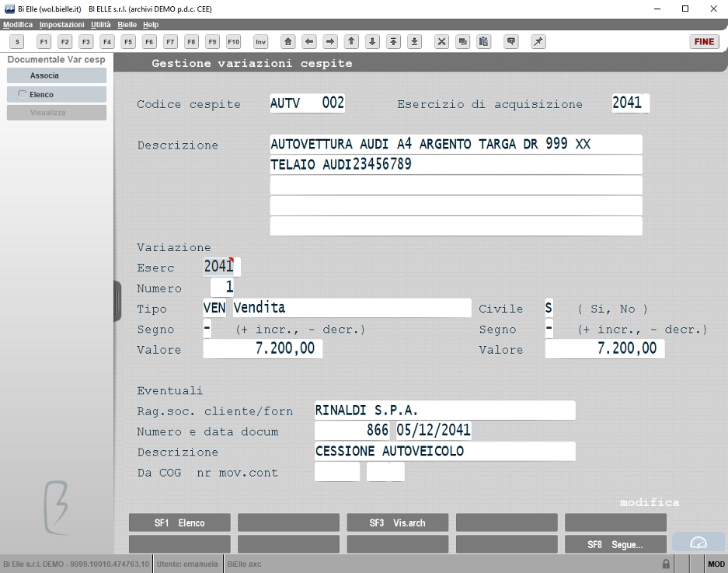Screen dimensions: 728x573
Task: Click the F1 toolbar key
Action: pos(44,42)
